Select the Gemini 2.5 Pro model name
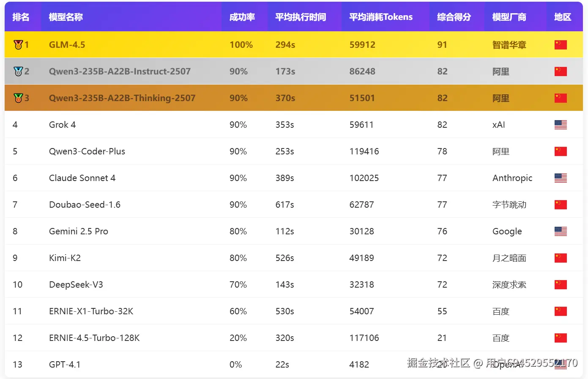 click(79, 231)
